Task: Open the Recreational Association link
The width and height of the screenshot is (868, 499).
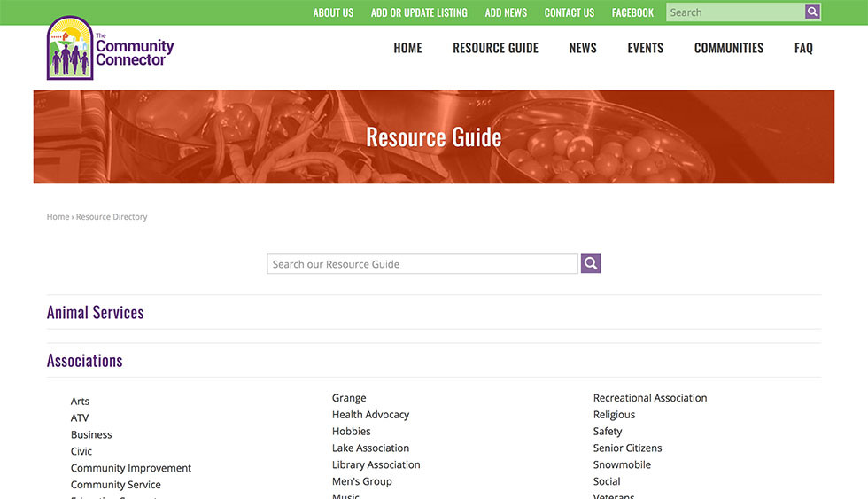Action: (650, 398)
